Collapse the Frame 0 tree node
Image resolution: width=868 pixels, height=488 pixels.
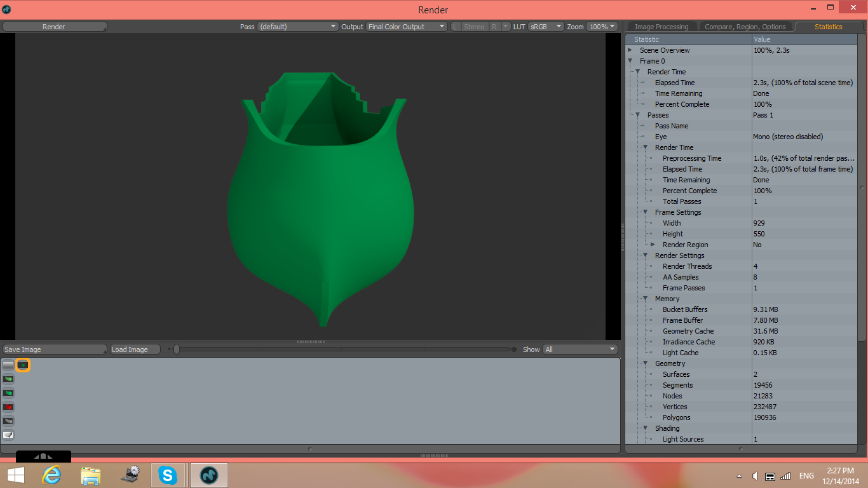[x=630, y=61]
